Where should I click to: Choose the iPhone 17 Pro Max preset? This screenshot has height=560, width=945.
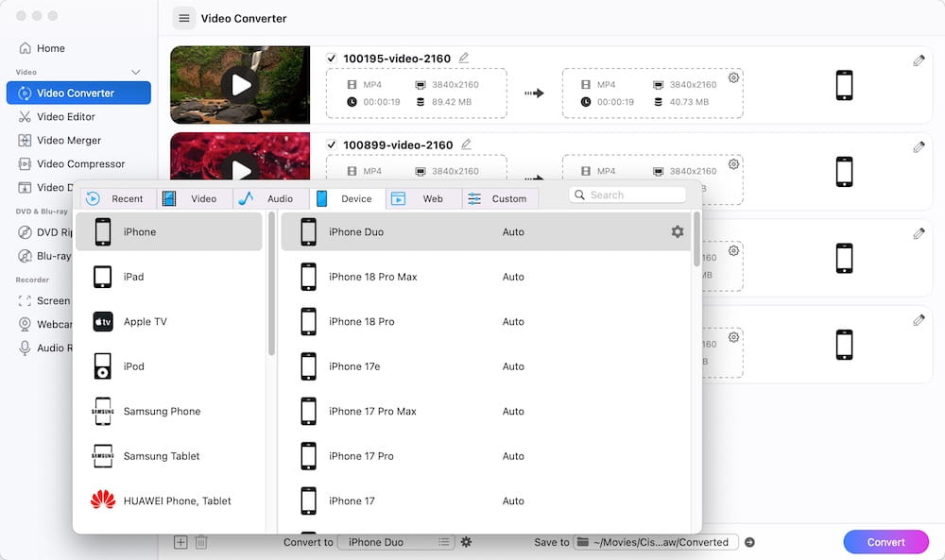click(x=486, y=412)
